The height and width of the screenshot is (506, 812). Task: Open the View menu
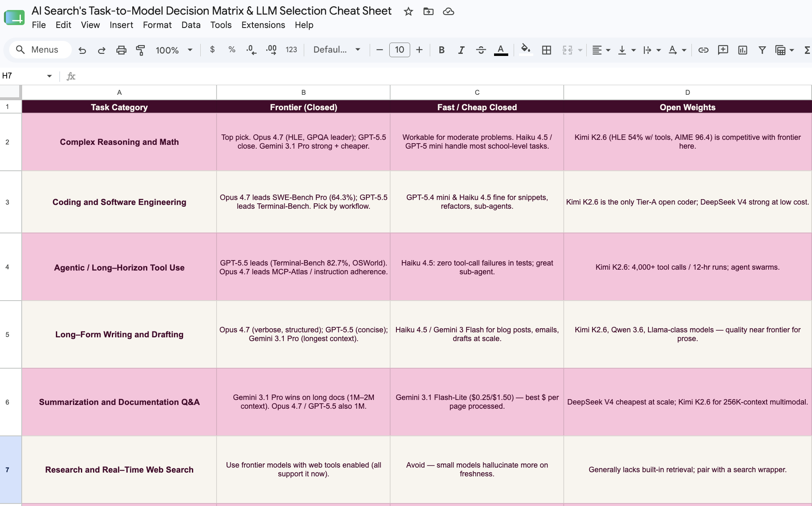[91, 25]
